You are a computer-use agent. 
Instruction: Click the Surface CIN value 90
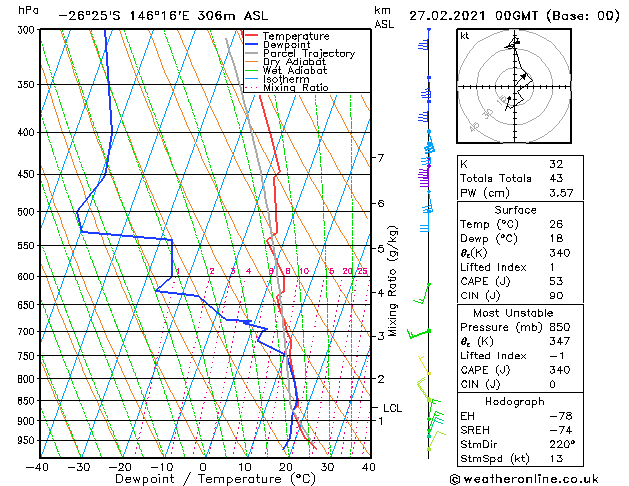point(556,296)
